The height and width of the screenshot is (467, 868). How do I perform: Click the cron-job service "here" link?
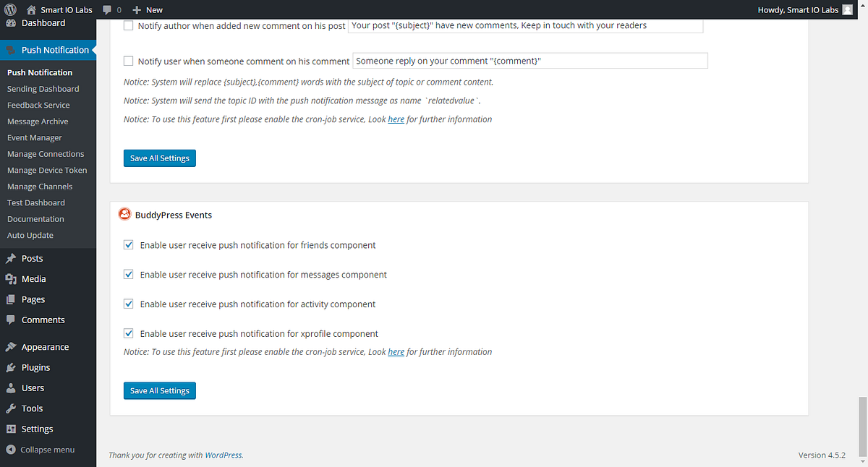pos(396,119)
